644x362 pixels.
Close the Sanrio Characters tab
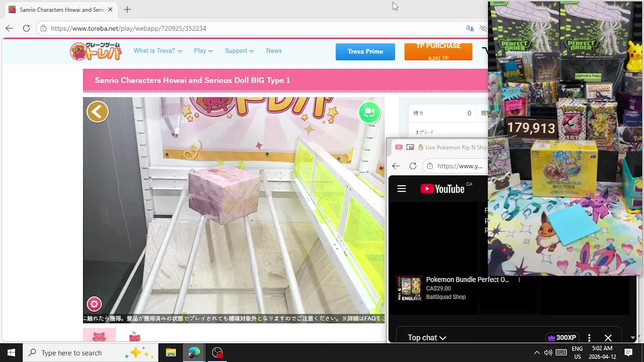tap(110, 10)
